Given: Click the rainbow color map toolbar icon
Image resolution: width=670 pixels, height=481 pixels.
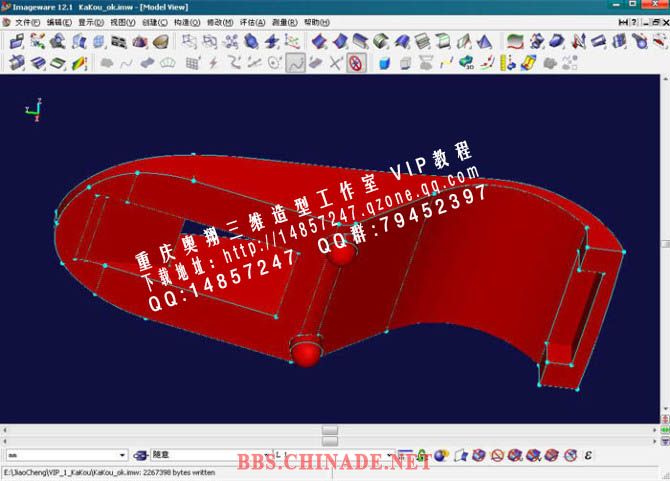Looking at the screenshot, I should tap(80, 63).
